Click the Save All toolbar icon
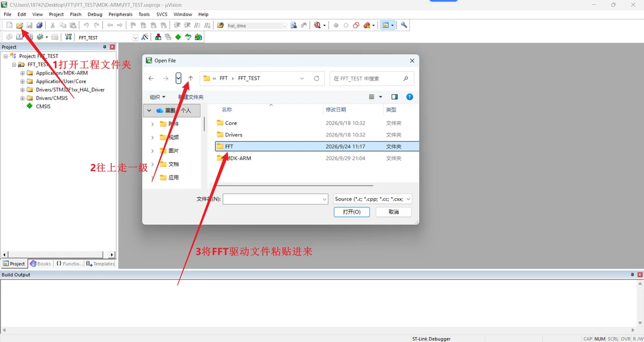Viewport: 644px width, 342px height. tap(39, 25)
